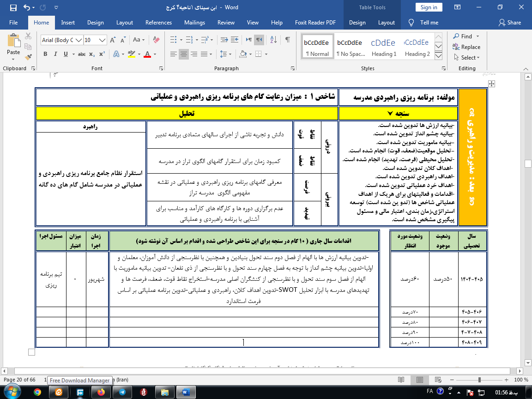Open the Select dropdown in Editing
The height and width of the screenshot is (399, 532).
pyautogui.click(x=467, y=58)
